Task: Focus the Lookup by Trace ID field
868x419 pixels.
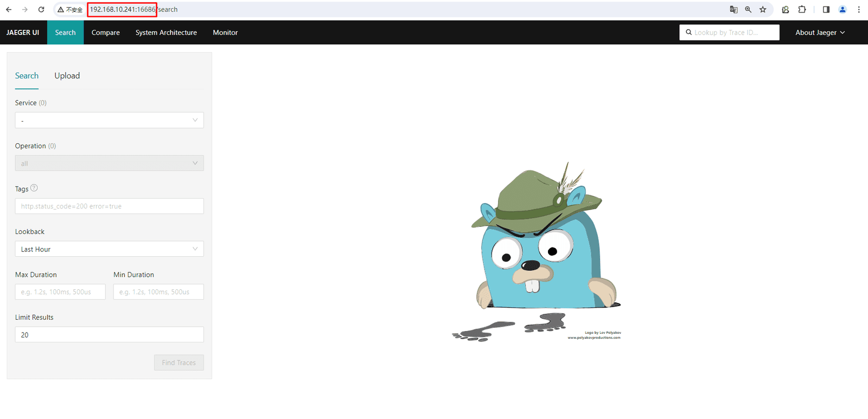Action: 729,33
